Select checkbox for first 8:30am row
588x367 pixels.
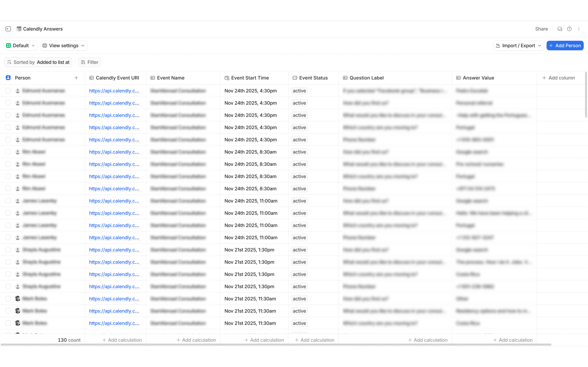[8, 152]
